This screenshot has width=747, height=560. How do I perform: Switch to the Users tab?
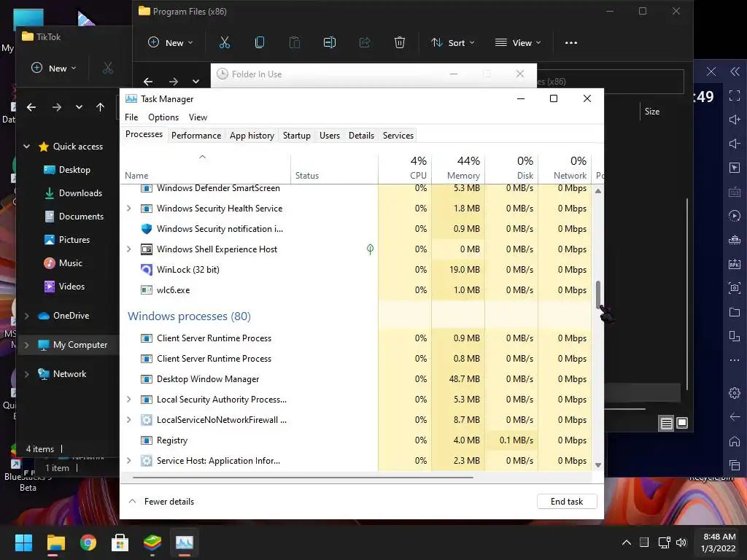tap(330, 136)
